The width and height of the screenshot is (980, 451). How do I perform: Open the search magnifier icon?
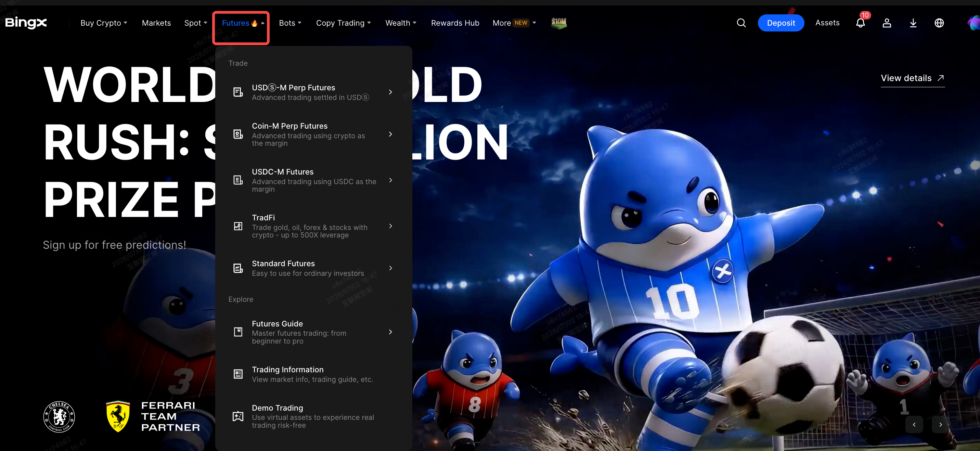(741, 23)
